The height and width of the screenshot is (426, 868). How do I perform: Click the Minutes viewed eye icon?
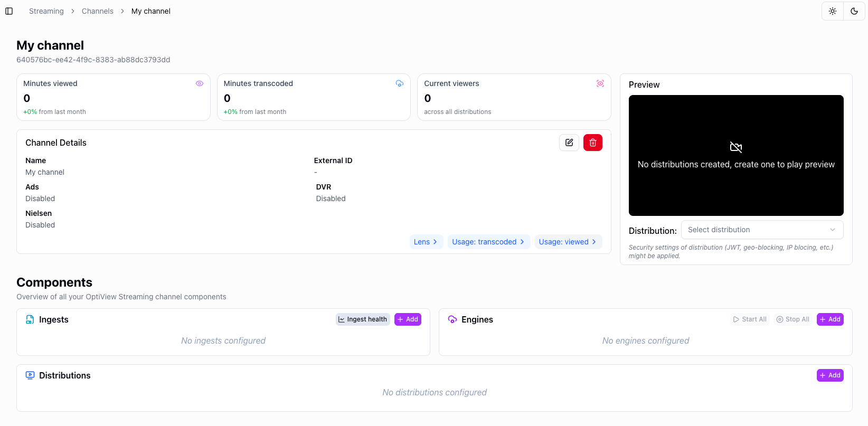click(x=200, y=83)
